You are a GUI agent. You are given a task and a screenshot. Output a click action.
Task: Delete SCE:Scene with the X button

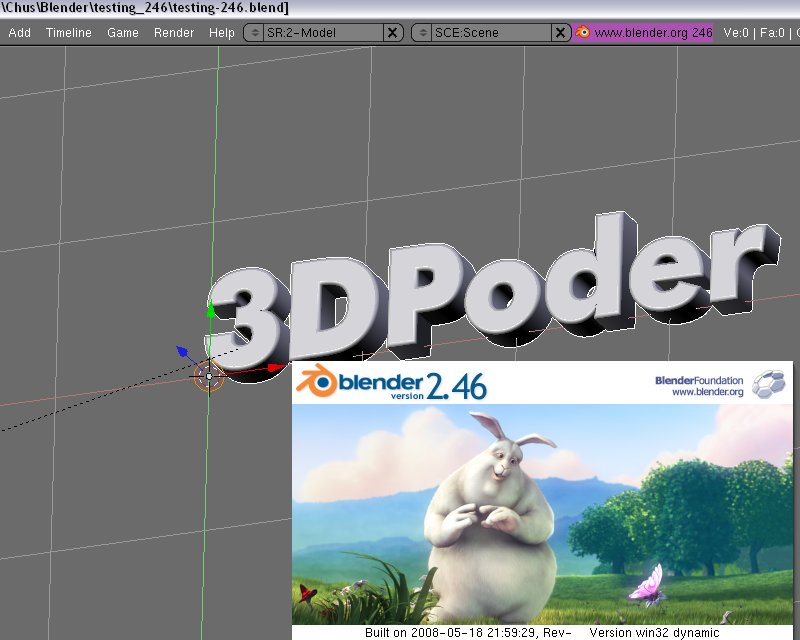560,33
